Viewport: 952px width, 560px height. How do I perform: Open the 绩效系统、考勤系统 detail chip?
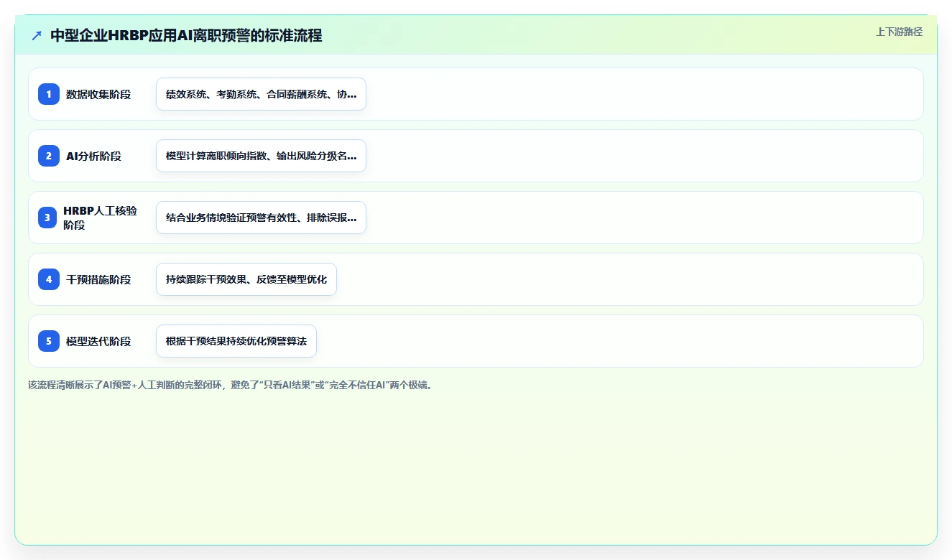point(261,94)
